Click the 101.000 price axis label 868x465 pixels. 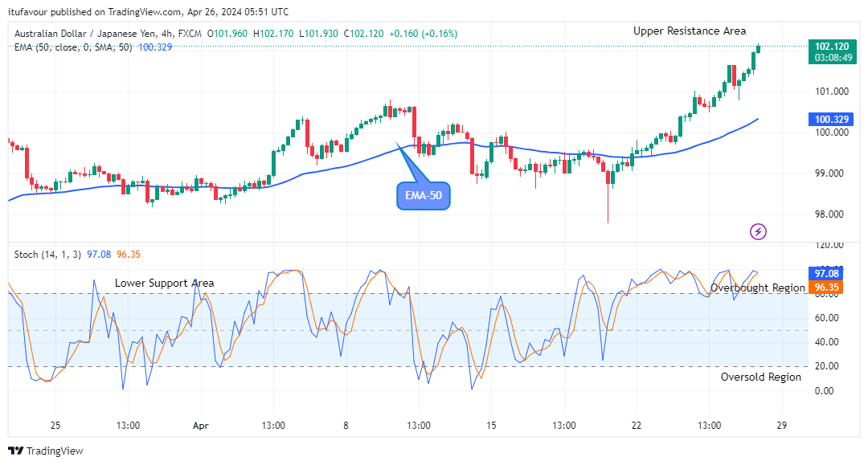(832, 92)
